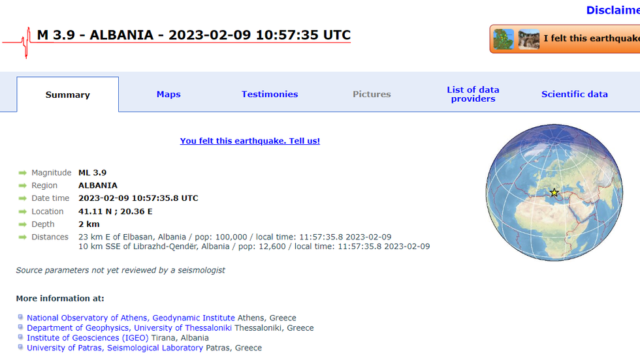Go to the Summary tab

67,95
